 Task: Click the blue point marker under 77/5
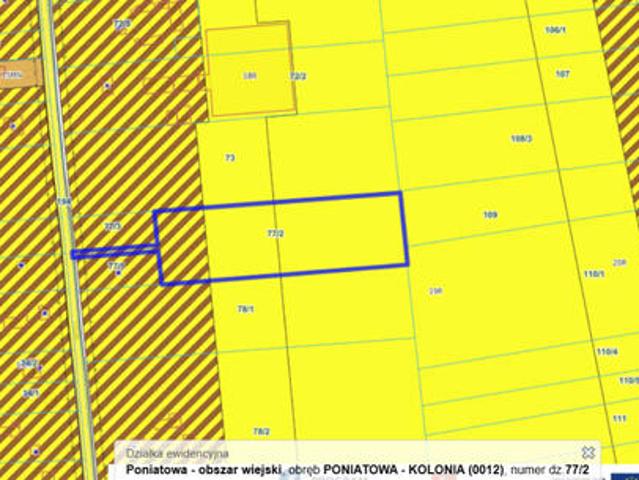(x=118, y=273)
